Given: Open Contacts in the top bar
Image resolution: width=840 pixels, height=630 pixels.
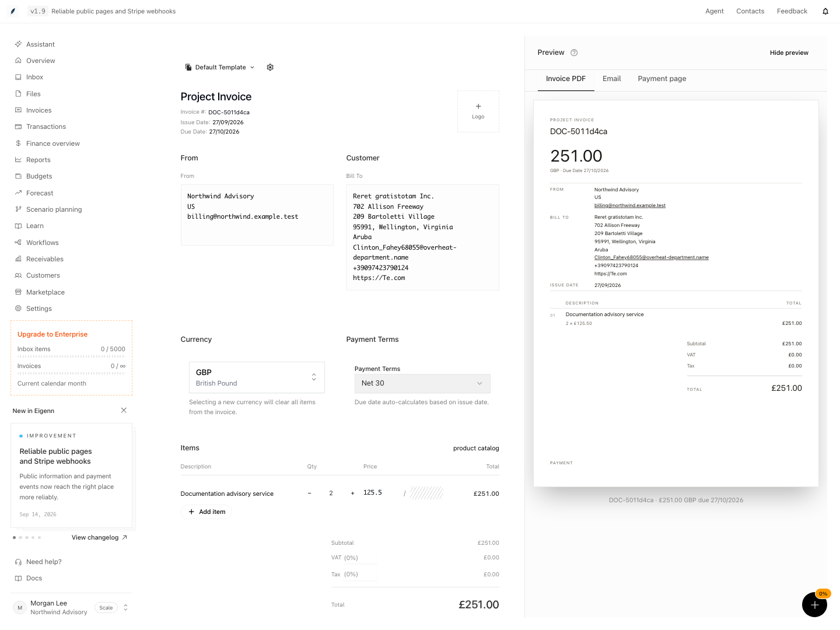Looking at the screenshot, I should coord(750,11).
